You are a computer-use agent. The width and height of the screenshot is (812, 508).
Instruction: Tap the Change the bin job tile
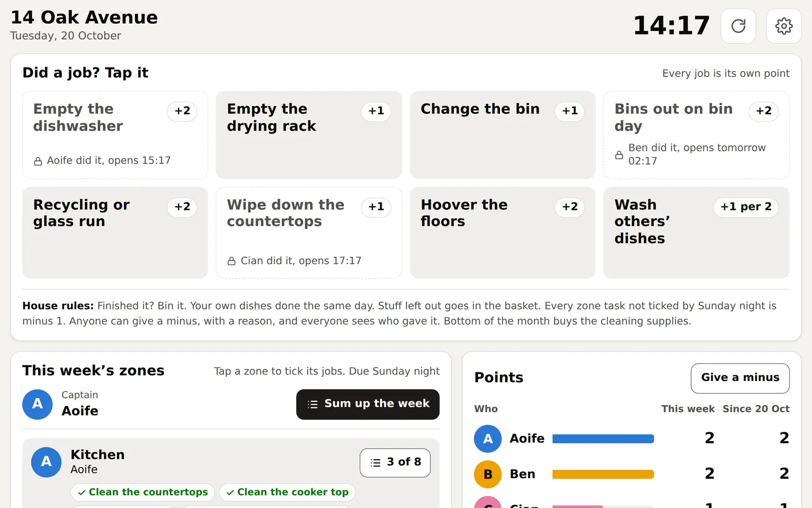pos(502,135)
